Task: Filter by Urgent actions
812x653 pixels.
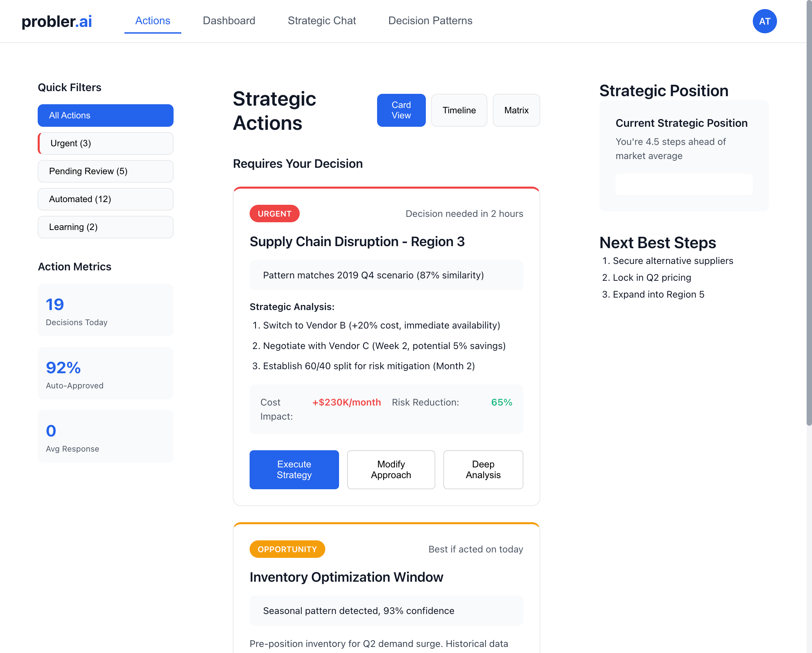Action: point(106,144)
